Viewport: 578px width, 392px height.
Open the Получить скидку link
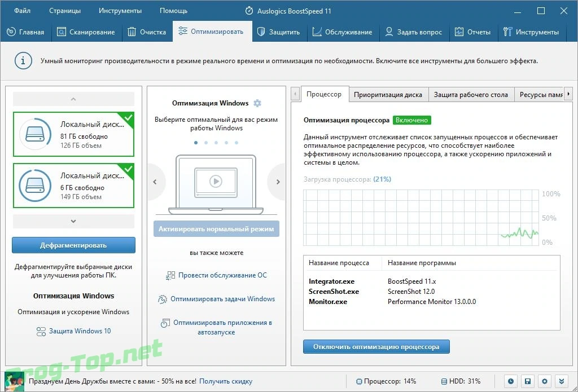coord(226,381)
